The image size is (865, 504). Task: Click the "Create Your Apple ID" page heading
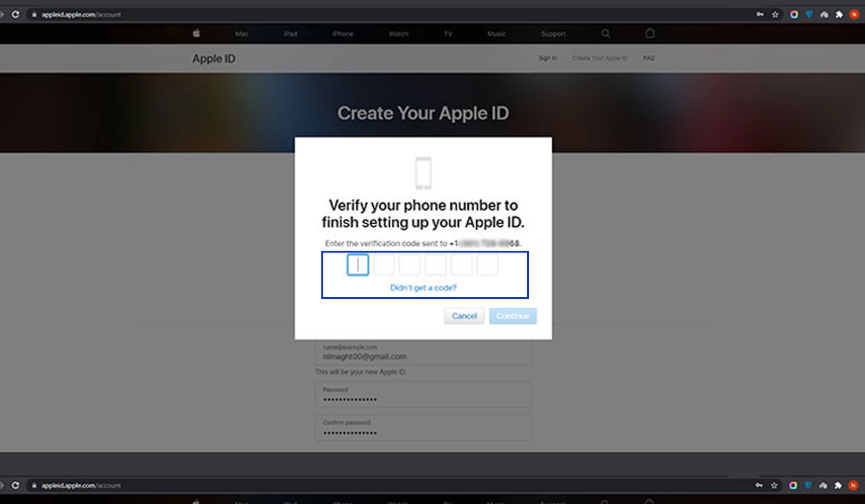(423, 114)
